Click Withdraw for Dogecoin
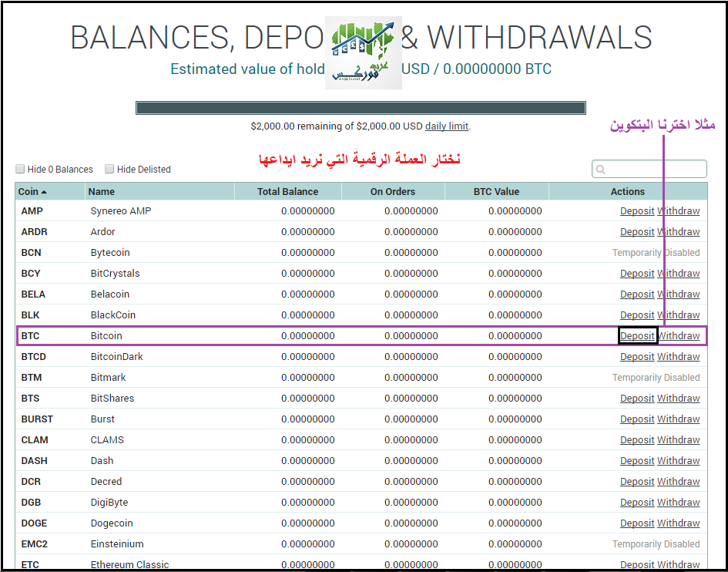The width and height of the screenshot is (728, 572). point(679,523)
